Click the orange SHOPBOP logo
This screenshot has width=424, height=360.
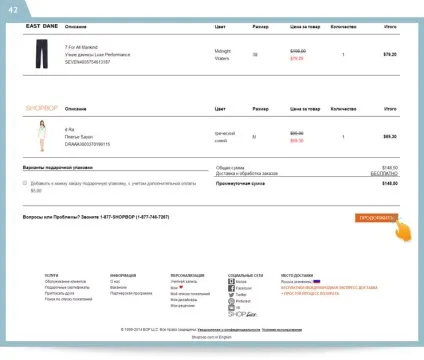(42, 108)
